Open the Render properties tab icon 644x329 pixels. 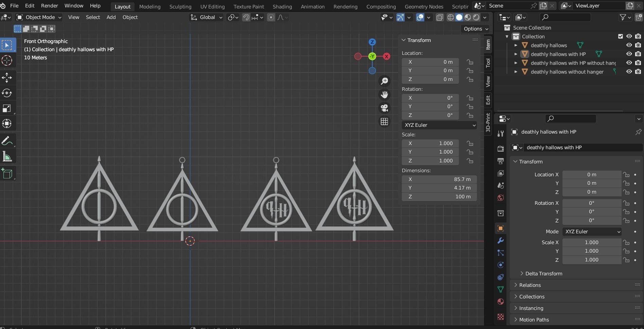click(x=500, y=149)
